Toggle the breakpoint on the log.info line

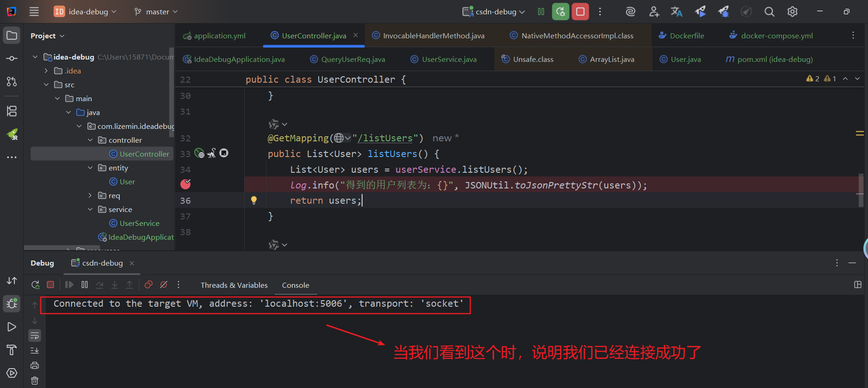coord(185,184)
